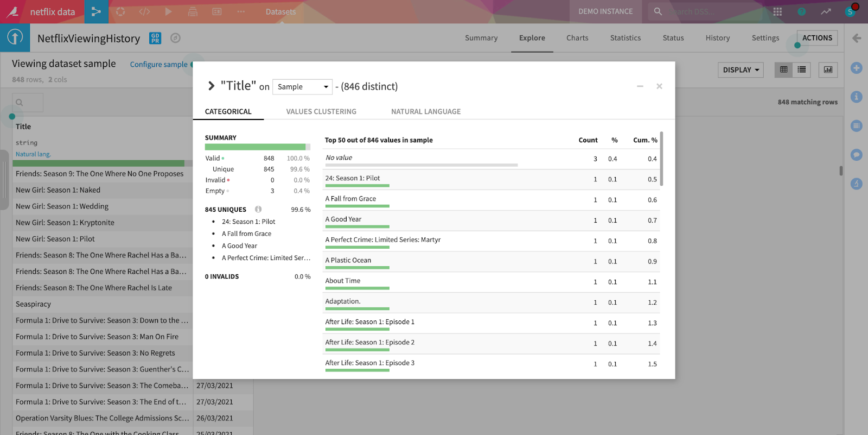868x435 pixels.
Task: Open the code notebooks icon
Action: pyautogui.click(x=144, y=11)
